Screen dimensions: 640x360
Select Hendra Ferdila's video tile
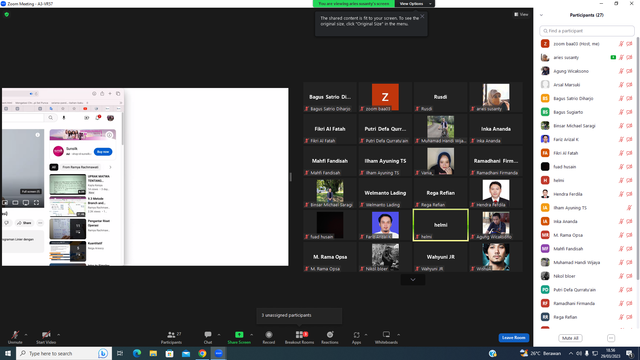point(496,193)
